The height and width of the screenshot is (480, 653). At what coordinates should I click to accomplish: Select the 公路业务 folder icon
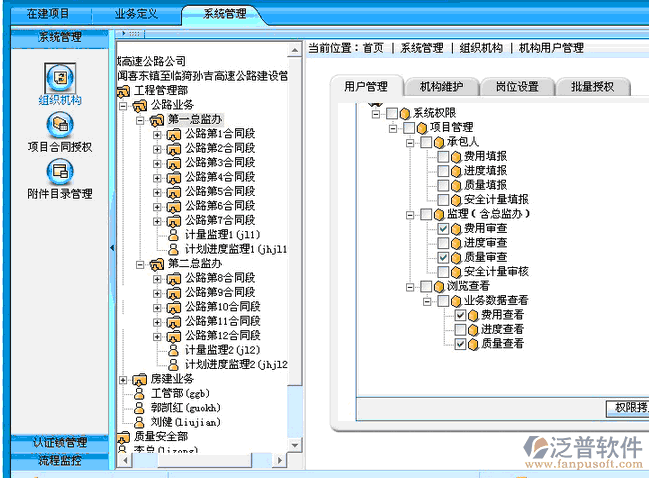140,105
